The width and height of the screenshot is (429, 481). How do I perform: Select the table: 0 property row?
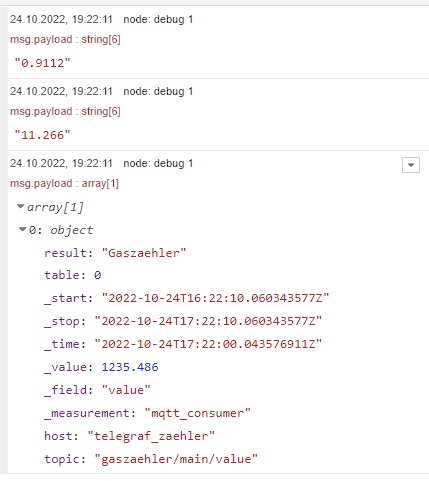(x=73, y=275)
